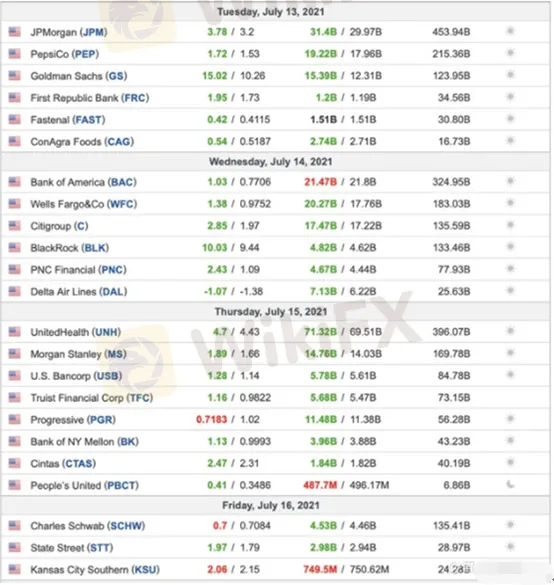This screenshot has height=585, width=554.
Task: Click Goldman Sachs EPS value 15.02
Action: [215, 76]
